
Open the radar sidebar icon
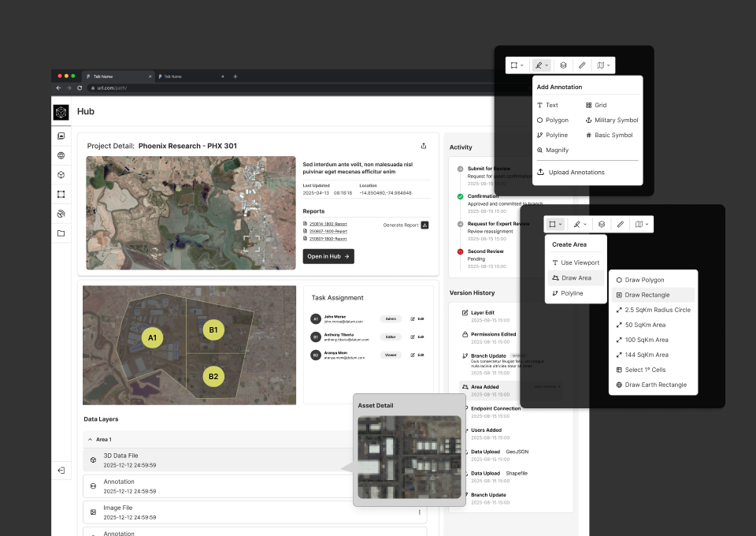coord(61,214)
